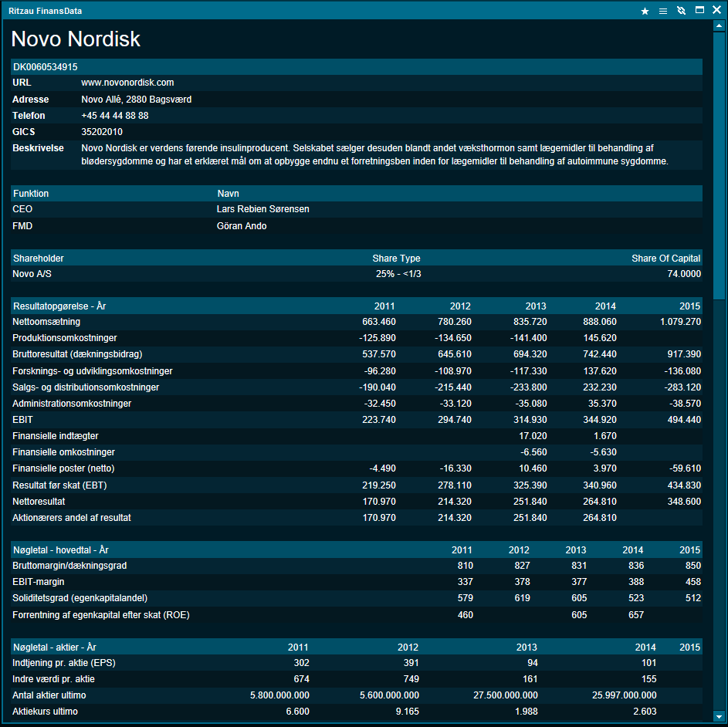The height and width of the screenshot is (727, 728).
Task: Open the hamburger menu in title bar
Action: pyautogui.click(x=663, y=11)
